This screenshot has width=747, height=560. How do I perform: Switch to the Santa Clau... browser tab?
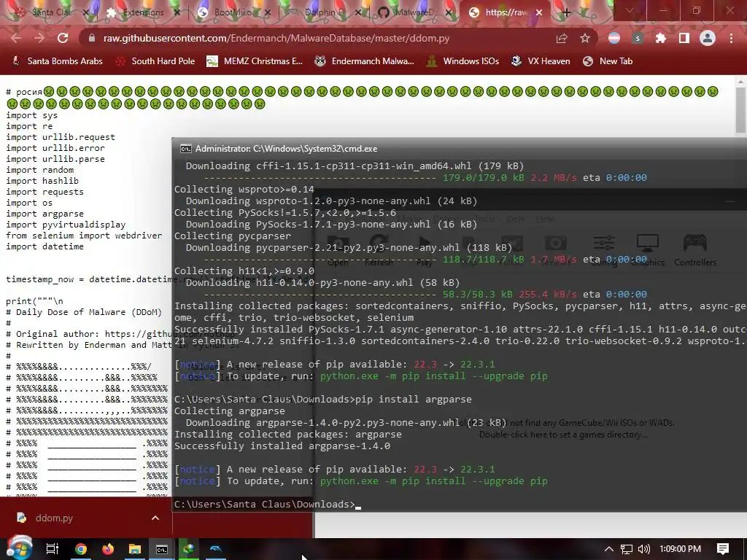pyautogui.click(x=50, y=12)
